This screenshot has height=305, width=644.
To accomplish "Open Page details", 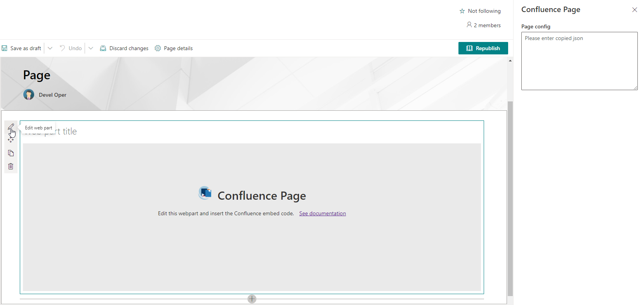I will pyautogui.click(x=174, y=48).
